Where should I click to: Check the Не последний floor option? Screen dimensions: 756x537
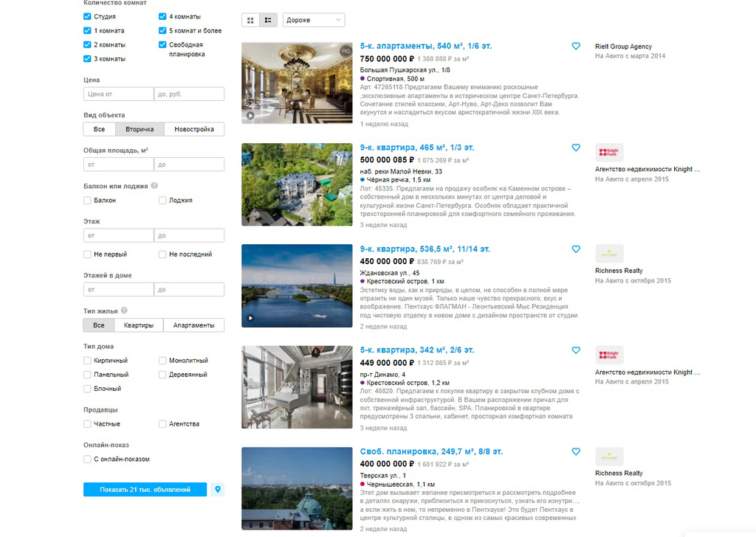162,254
